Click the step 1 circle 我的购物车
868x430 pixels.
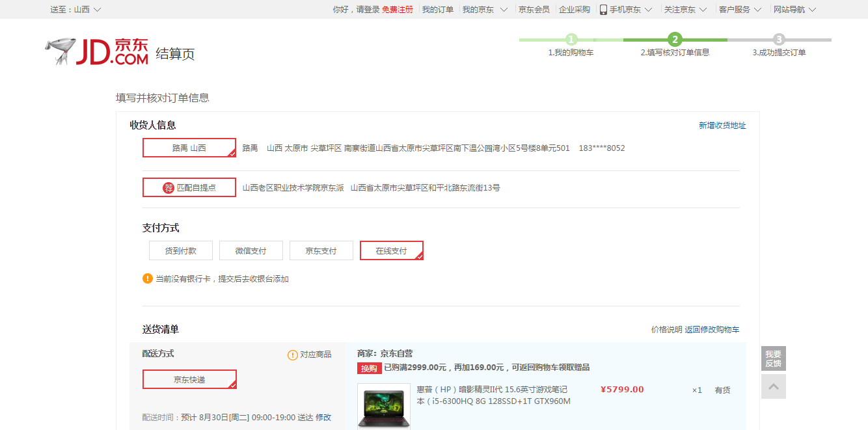click(x=571, y=40)
